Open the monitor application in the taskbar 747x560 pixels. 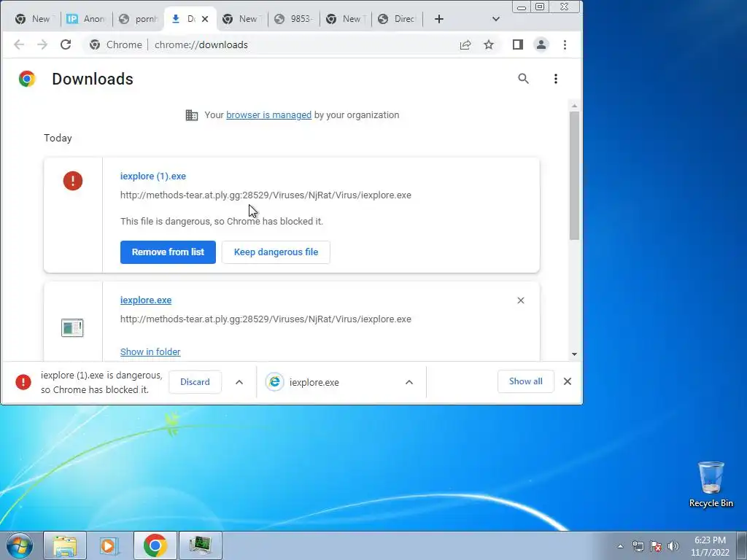200,545
